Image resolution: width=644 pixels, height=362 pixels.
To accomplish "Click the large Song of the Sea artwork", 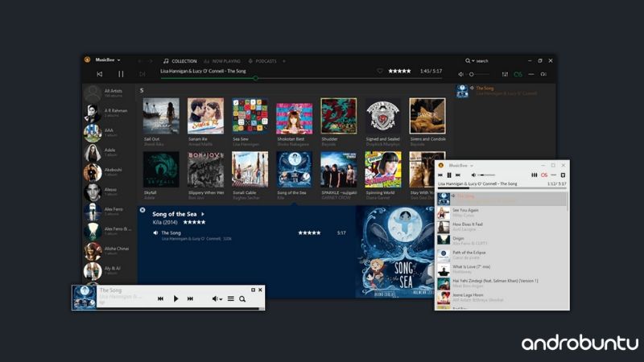I will (395, 252).
